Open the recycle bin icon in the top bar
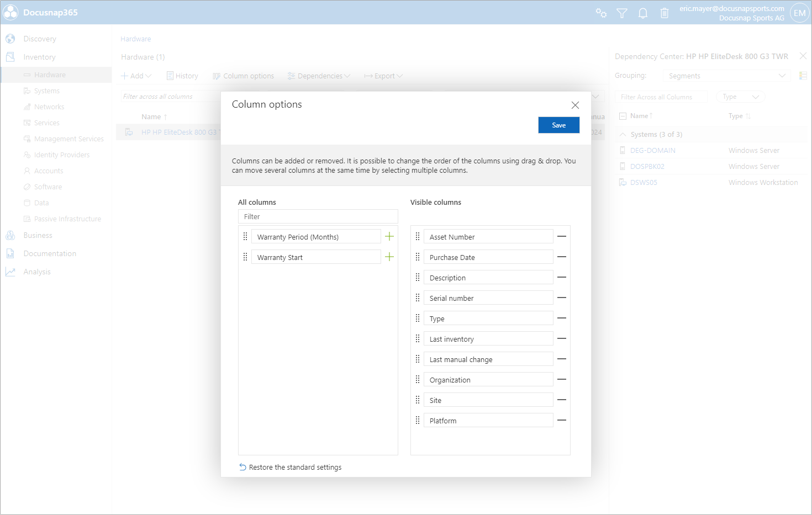The height and width of the screenshot is (515, 812). tap(665, 12)
